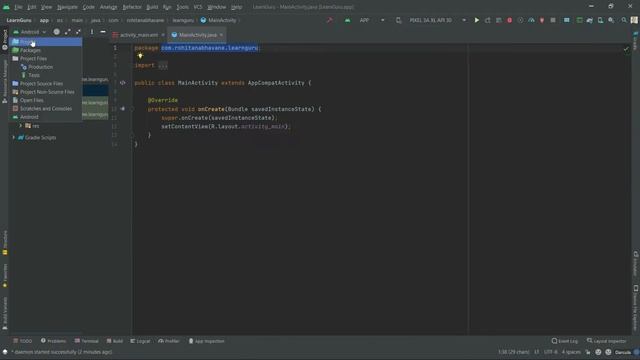Open the Problems tool window
The width and height of the screenshot is (640, 360).
click(x=53, y=341)
